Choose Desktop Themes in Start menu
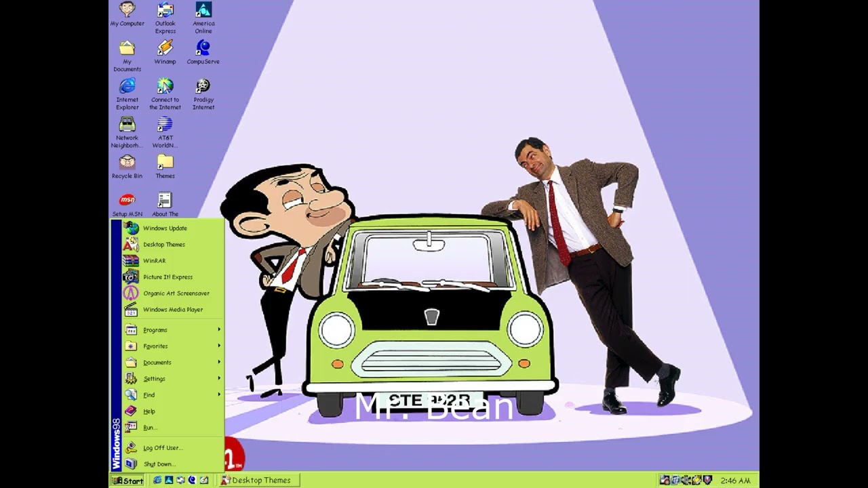 coord(173,244)
